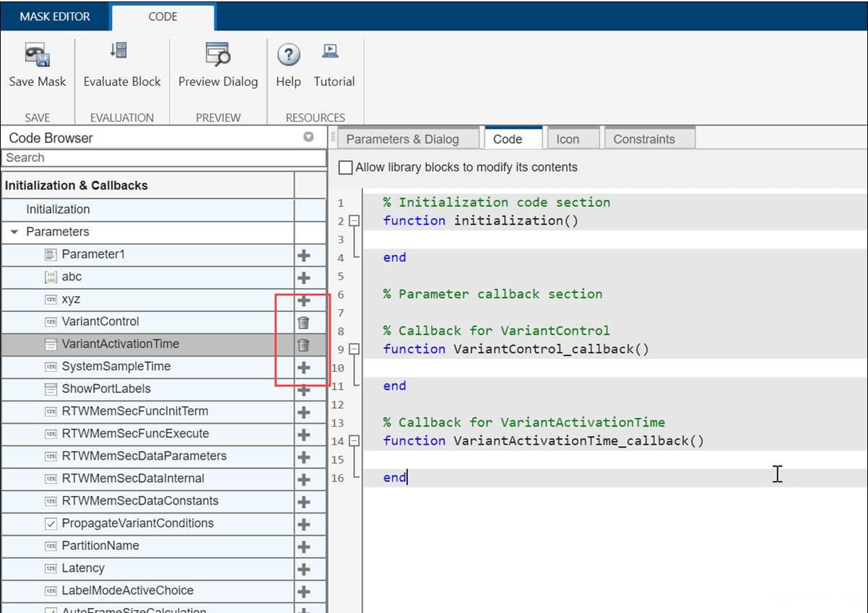Fold the initialization function at line 2
Screen dimensions: 868x613
pos(354,221)
